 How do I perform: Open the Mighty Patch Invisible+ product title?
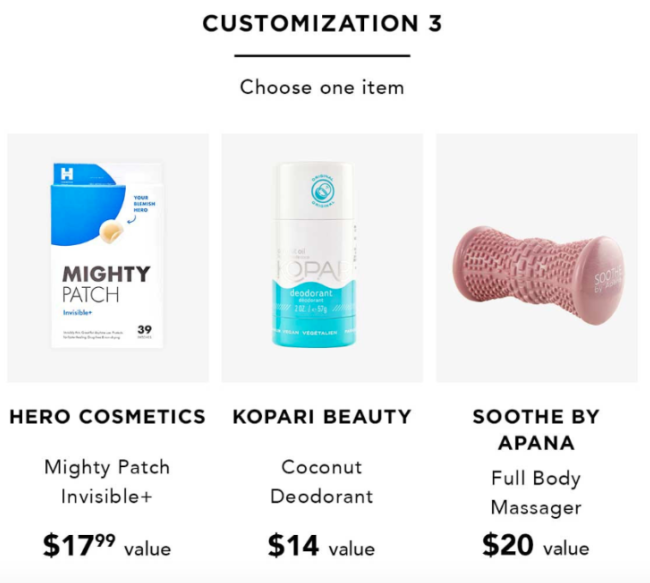(107, 482)
